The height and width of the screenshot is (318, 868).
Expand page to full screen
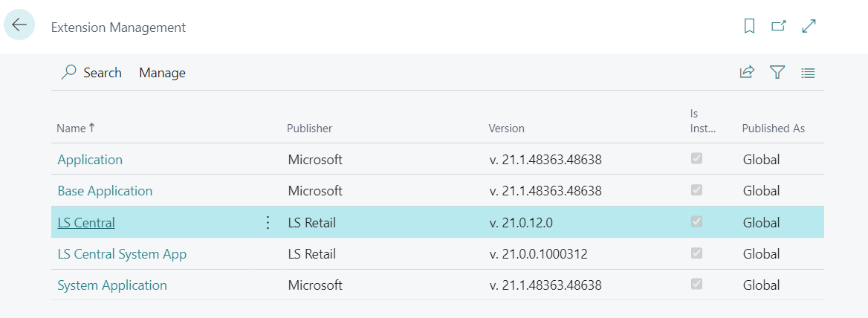pyautogui.click(x=809, y=27)
